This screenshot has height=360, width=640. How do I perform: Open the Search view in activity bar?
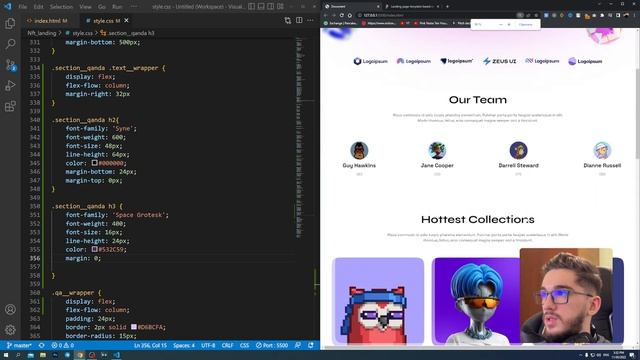(x=10, y=44)
